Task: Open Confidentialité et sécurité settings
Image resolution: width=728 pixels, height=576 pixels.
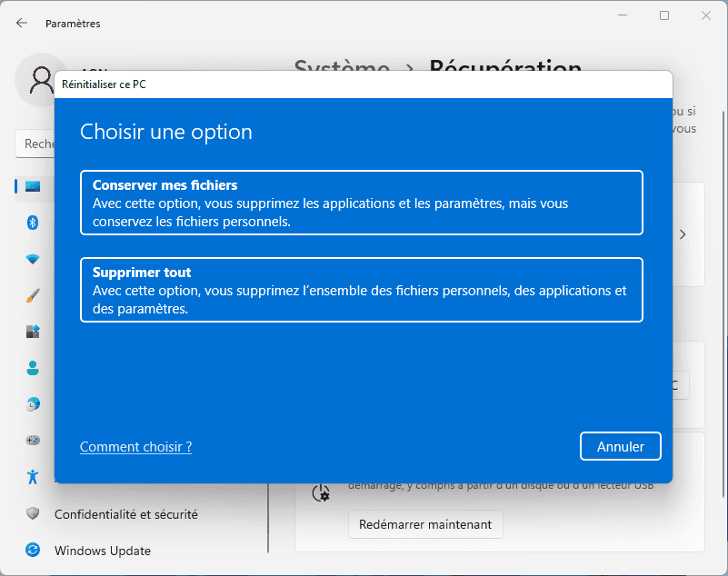Action: 125,514
